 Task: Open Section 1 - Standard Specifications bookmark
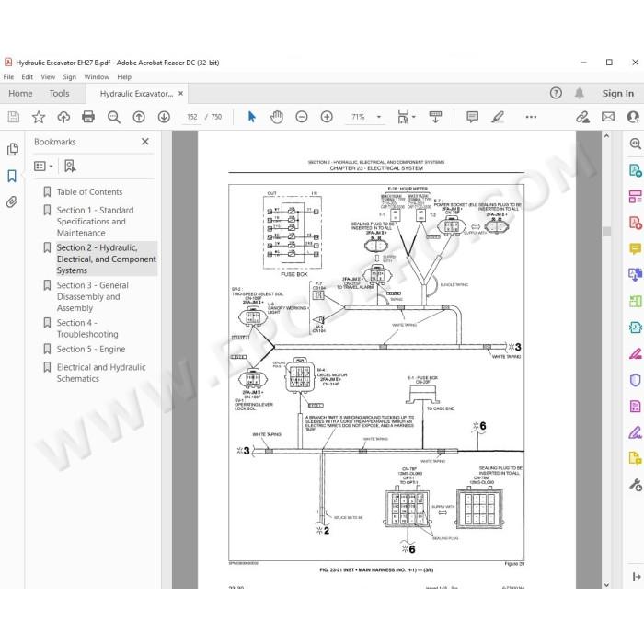[x=96, y=222]
